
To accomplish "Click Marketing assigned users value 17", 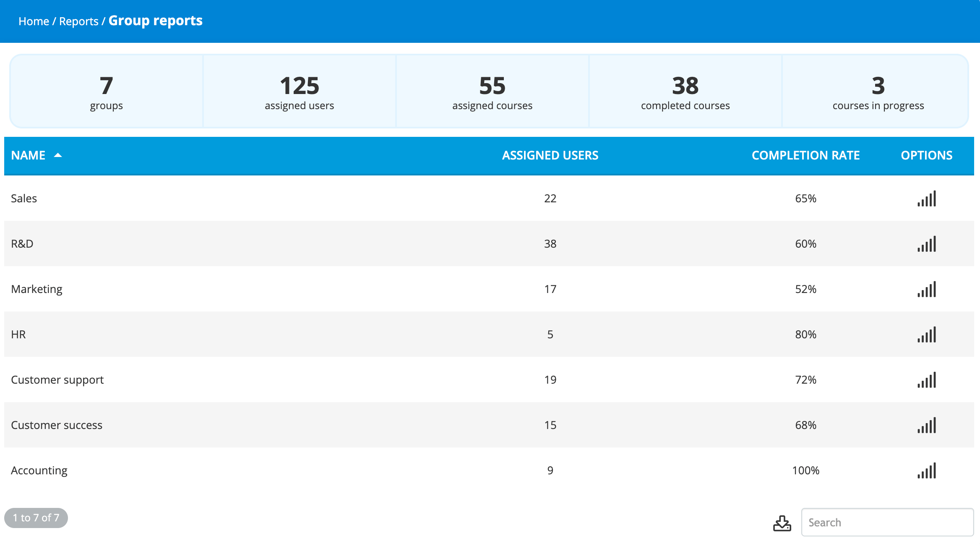I will (x=550, y=289).
